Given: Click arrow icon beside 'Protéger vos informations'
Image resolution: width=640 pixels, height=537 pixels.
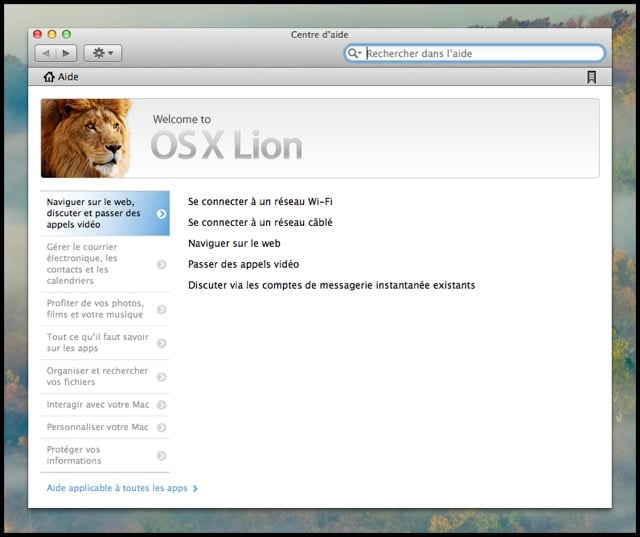Looking at the screenshot, I should pyautogui.click(x=162, y=455).
